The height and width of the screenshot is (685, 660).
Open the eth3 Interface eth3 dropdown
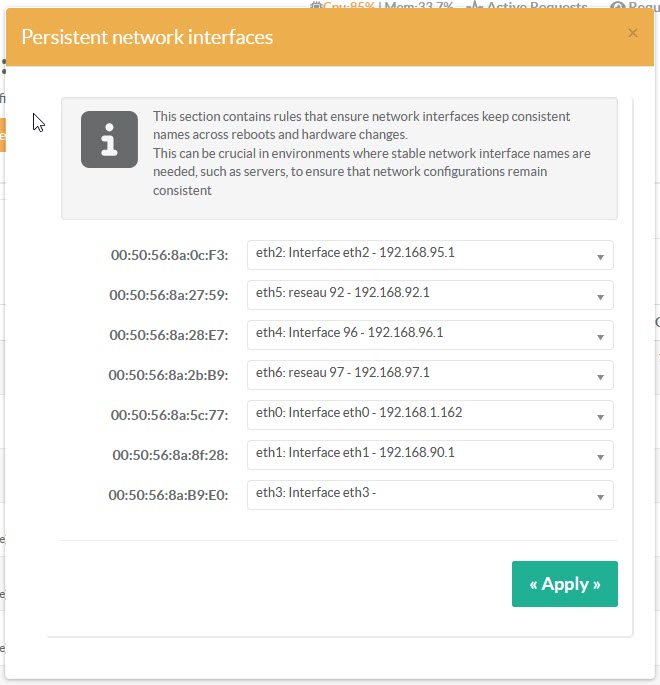pos(430,495)
